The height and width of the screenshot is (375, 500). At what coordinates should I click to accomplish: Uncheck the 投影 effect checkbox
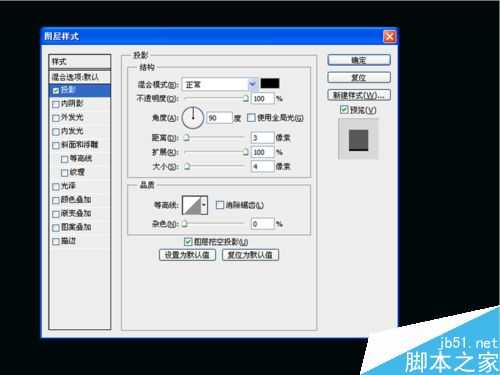[x=56, y=91]
